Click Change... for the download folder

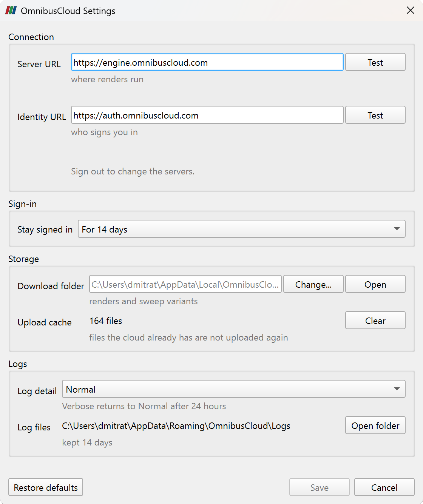tap(313, 284)
